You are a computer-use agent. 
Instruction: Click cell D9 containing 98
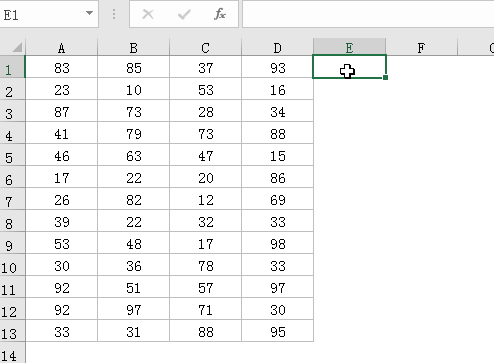point(277,243)
